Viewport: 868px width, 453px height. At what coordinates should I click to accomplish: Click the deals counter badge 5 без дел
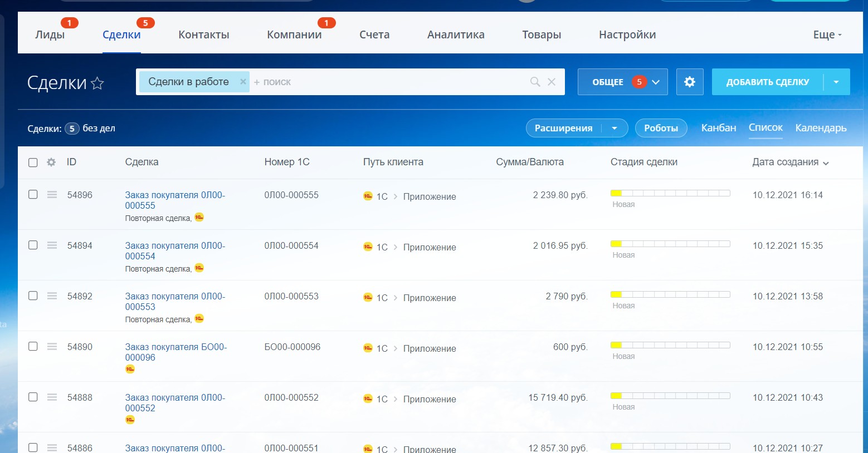pyautogui.click(x=72, y=129)
